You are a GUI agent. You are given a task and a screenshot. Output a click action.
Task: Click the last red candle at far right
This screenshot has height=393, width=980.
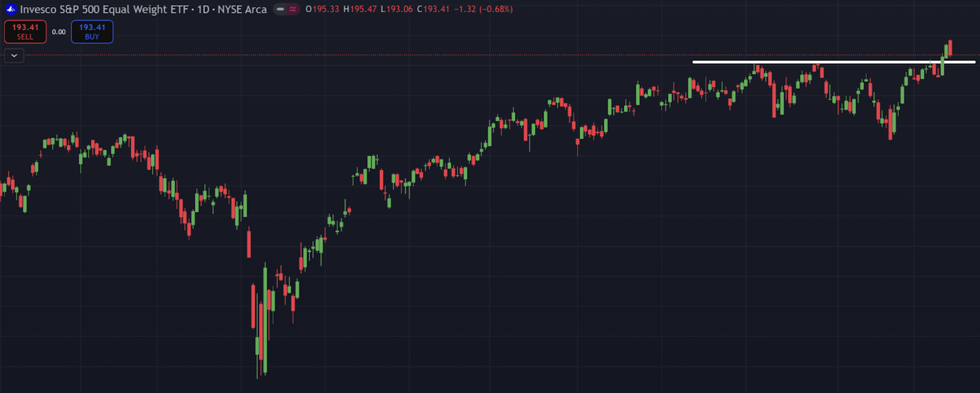tap(950, 47)
